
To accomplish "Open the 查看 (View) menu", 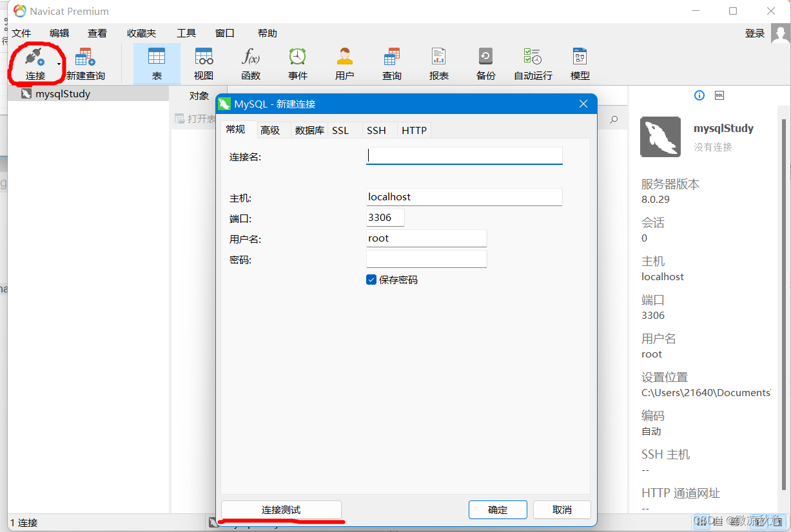I will (x=97, y=33).
